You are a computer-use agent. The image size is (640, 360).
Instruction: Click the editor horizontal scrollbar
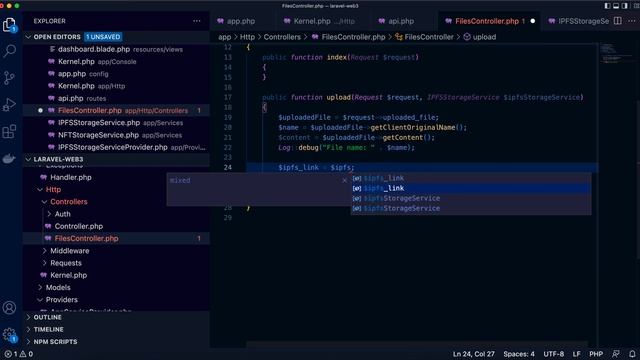416,345
